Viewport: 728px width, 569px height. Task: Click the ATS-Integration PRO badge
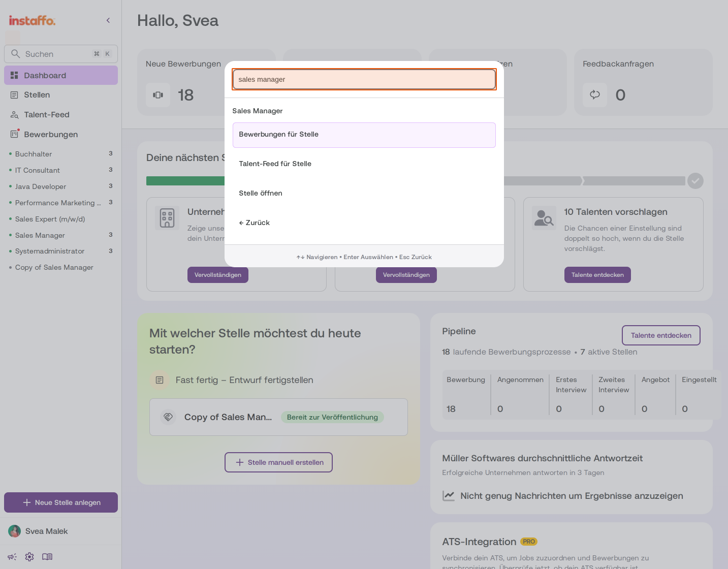point(529,542)
